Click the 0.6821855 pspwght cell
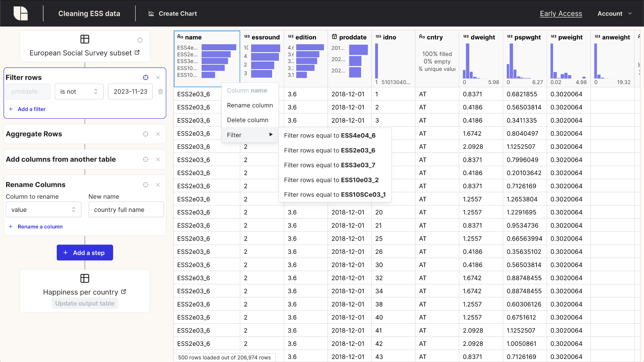The width and height of the screenshot is (644, 362). click(525, 94)
